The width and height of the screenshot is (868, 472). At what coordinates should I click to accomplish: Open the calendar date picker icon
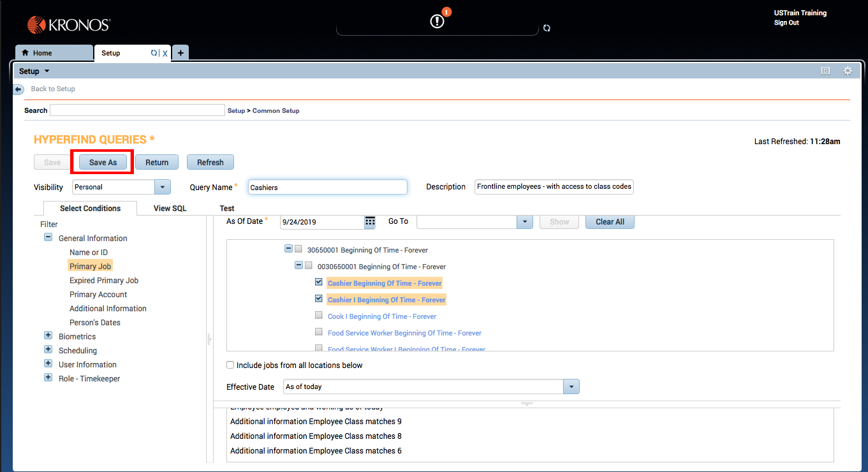[370, 221]
